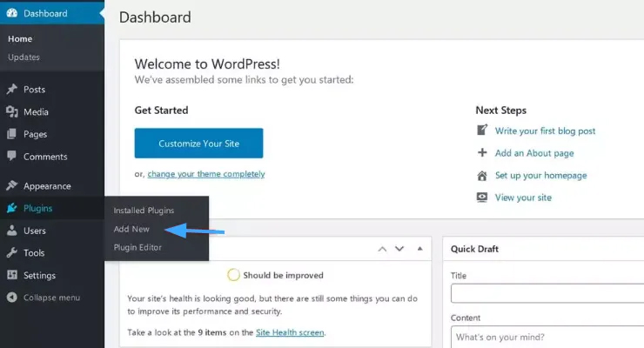The image size is (644, 348).
Task: Click the Media library icon
Action: [12, 112]
